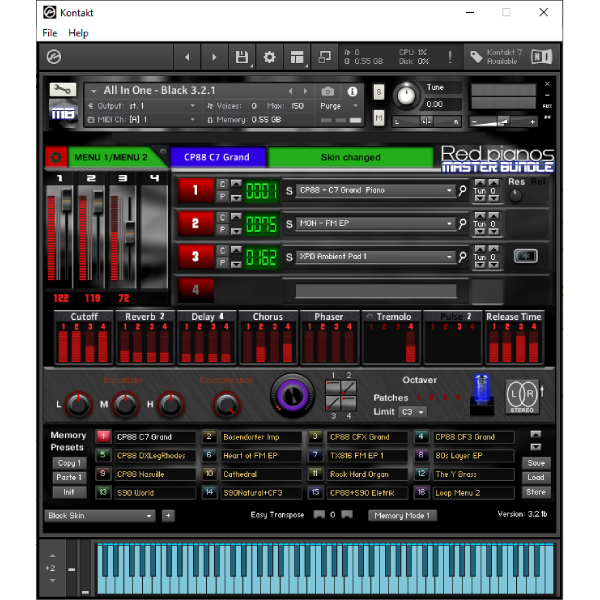Go to previous instrument with left arrow toolbar button

(x=187, y=57)
